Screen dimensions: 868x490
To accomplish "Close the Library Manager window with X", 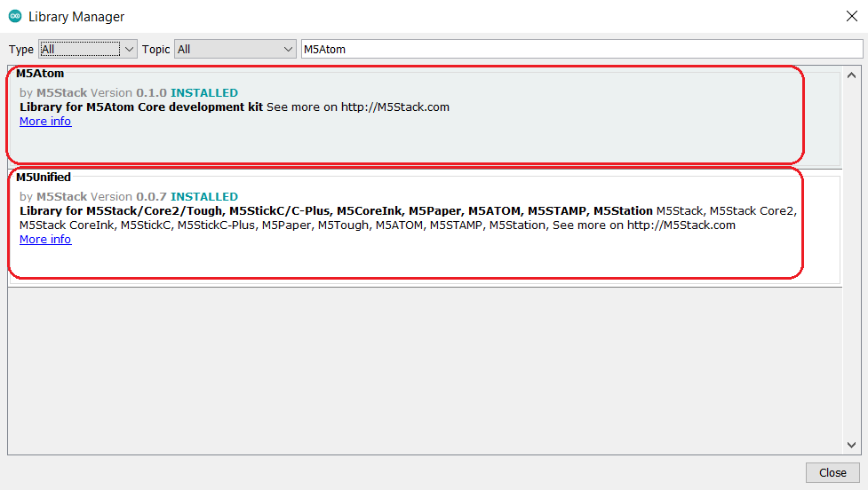I will (851, 16).
